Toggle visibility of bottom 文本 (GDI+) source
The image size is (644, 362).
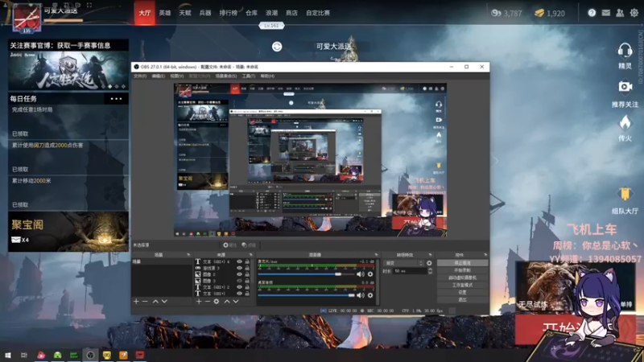[239, 294]
